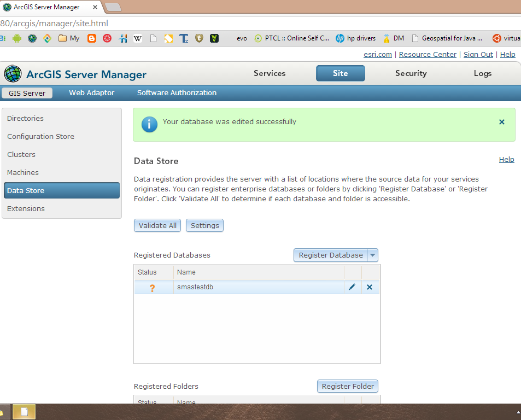This screenshot has height=420, width=521.
Task: Remove smastestdb using the X delete icon
Action: 370,287
